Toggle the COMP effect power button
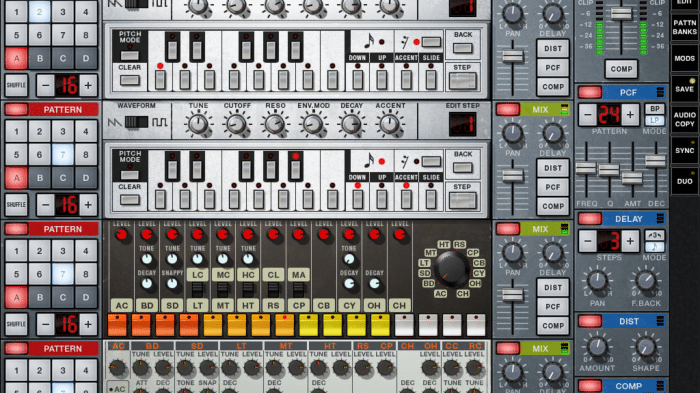 coord(589,386)
